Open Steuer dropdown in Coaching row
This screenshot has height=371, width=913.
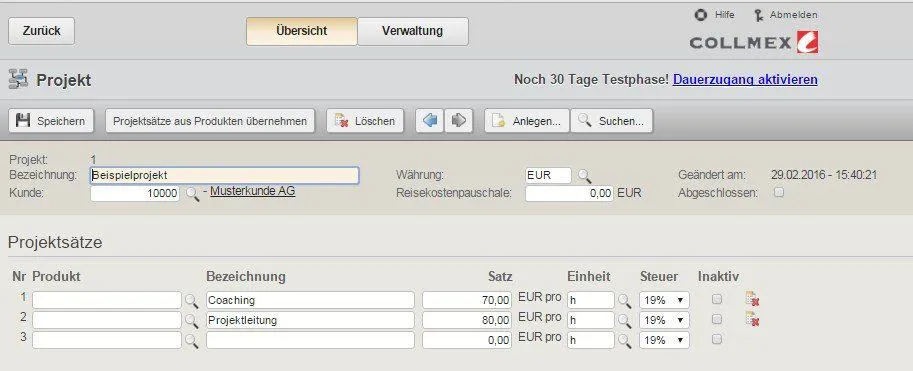(x=664, y=300)
